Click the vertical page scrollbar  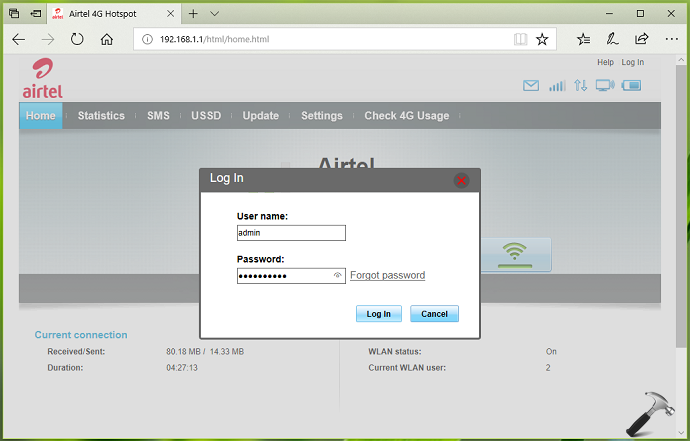point(681,206)
